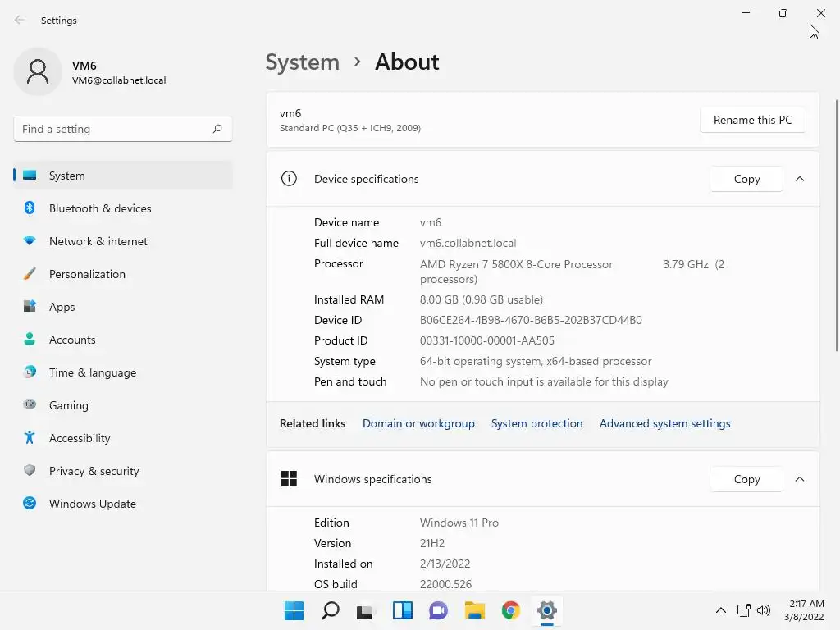Copy the Windows specifications

pyautogui.click(x=746, y=479)
